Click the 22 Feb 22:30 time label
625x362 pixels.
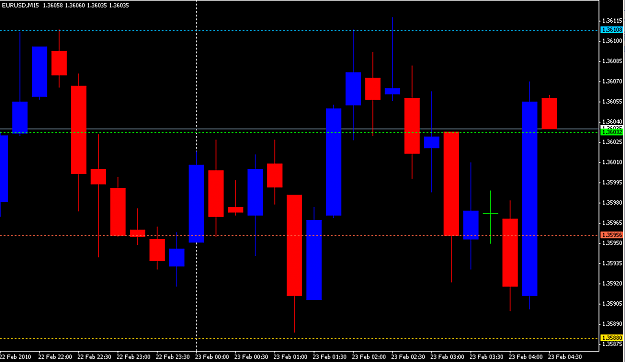94,356
